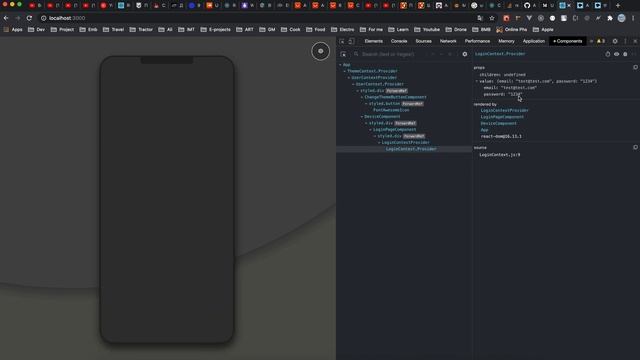Inspect matching DOM element eye icon

[x=616, y=54]
